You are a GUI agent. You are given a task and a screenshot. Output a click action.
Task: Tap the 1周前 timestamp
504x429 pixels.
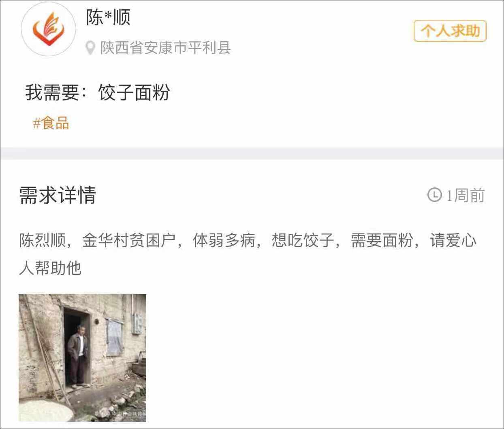[x=466, y=195]
